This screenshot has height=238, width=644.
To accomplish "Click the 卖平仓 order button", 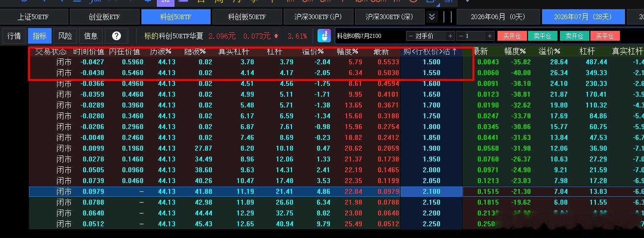I will click(543, 36).
